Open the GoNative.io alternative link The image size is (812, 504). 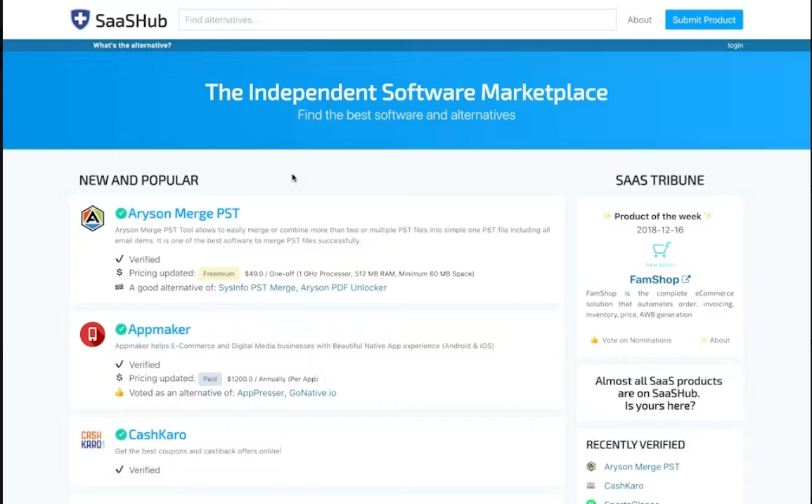(313, 393)
